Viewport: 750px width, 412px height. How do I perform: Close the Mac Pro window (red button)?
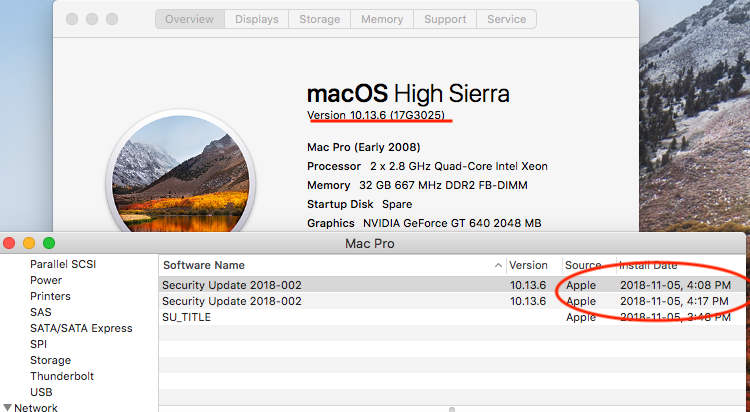coord(10,243)
